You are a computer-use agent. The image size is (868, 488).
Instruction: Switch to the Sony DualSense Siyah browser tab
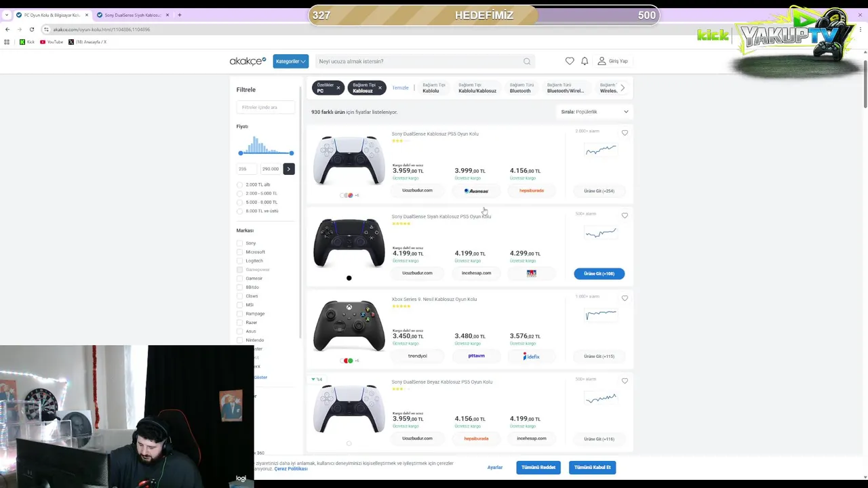coord(132,15)
